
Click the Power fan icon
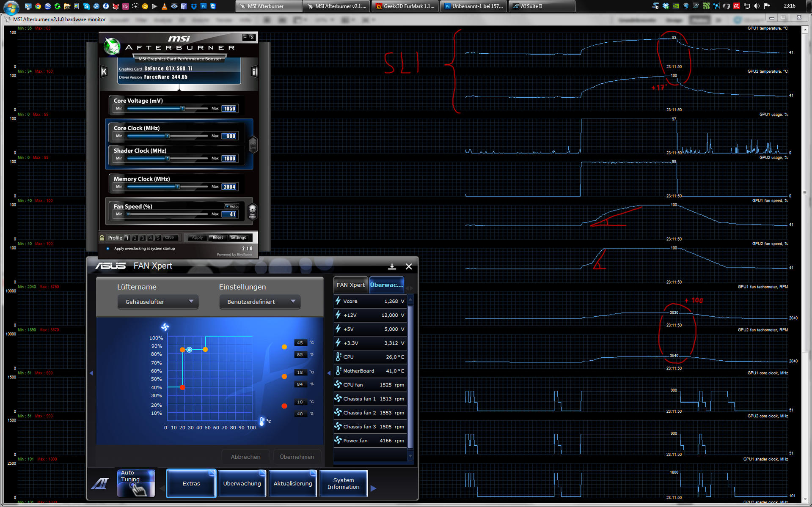pyautogui.click(x=338, y=440)
